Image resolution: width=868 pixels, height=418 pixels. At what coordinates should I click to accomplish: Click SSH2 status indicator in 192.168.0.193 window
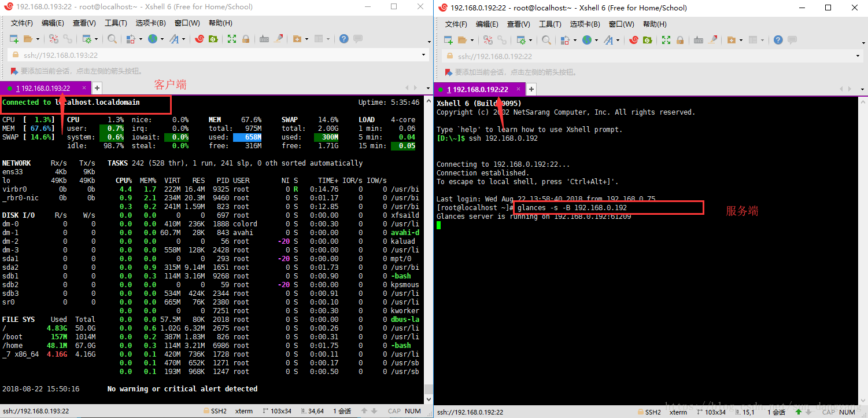click(x=215, y=411)
